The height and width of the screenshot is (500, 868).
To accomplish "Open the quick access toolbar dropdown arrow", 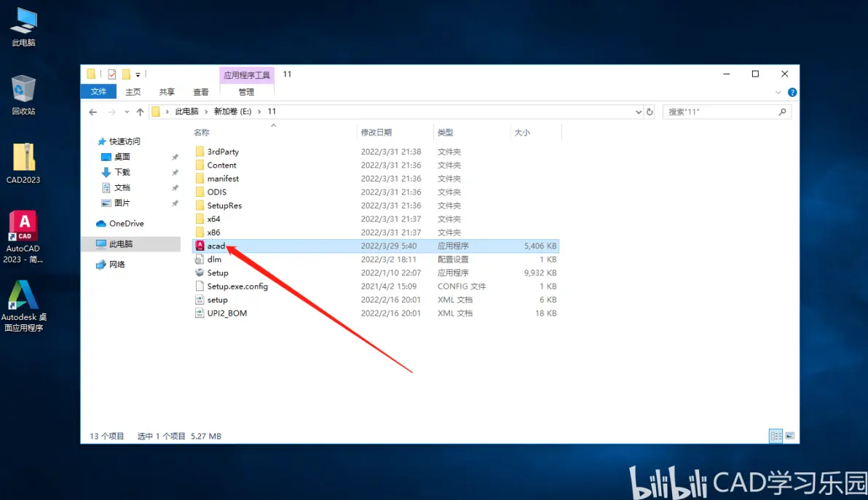I will 138,74.
